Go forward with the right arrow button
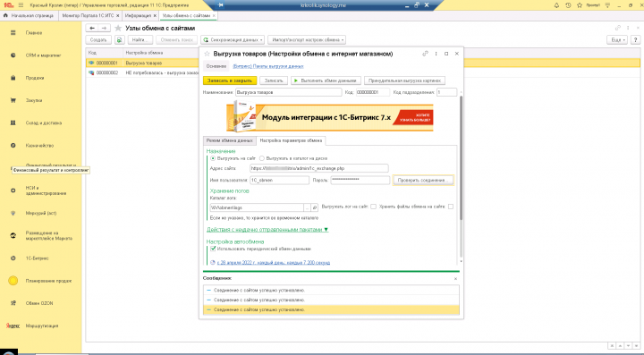Viewport: 644px width, 355px height. pyautogui.click(x=104, y=28)
